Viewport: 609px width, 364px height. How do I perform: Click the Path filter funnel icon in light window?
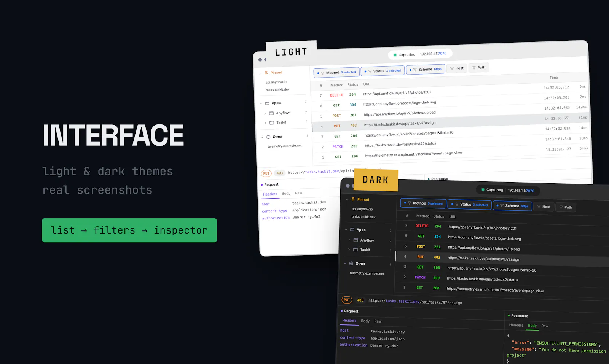(474, 68)
